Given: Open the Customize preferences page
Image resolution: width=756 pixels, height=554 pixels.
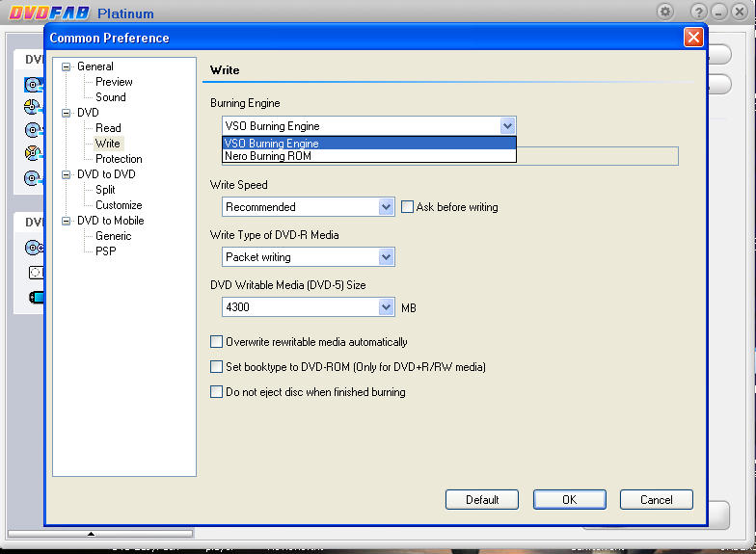Looking at the screenshot, I should pos(119,205).
